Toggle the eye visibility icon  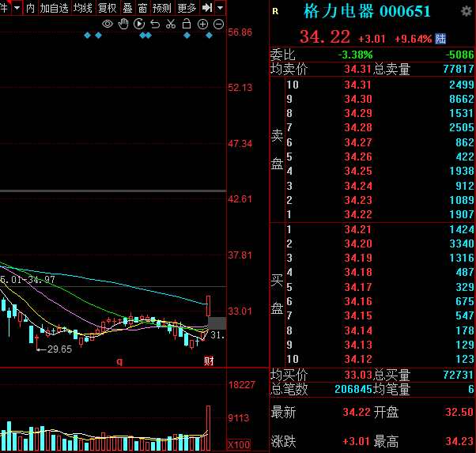108,24
